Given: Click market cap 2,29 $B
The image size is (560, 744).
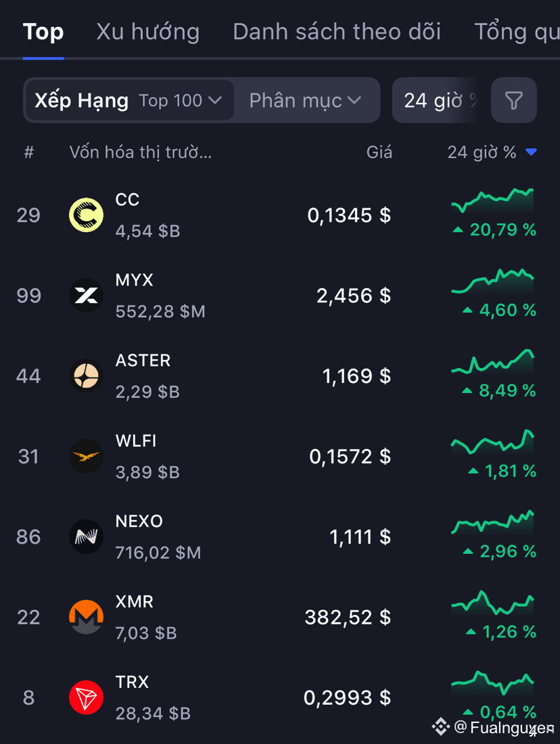Looking at the screenshot, I should [x=147, y=392].
